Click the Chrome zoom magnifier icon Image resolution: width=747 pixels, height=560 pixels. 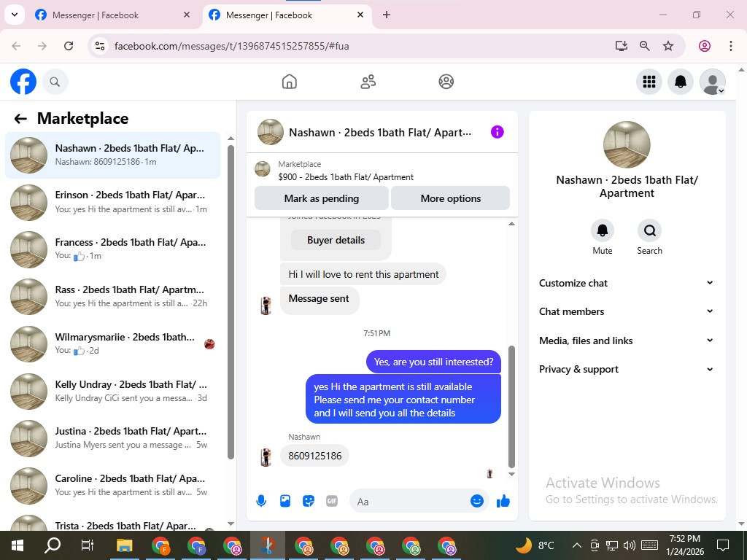(645, 46)
